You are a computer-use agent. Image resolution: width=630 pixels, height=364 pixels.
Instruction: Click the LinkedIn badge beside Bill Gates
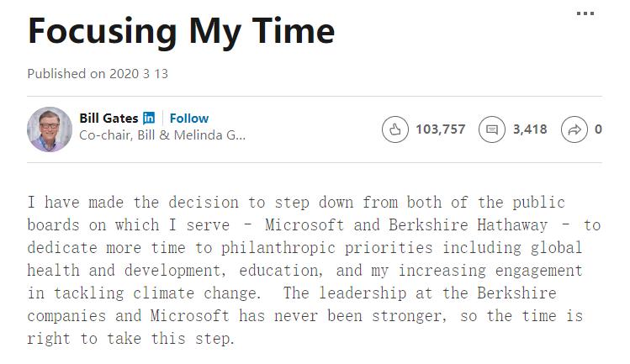[x=149, y=119]
